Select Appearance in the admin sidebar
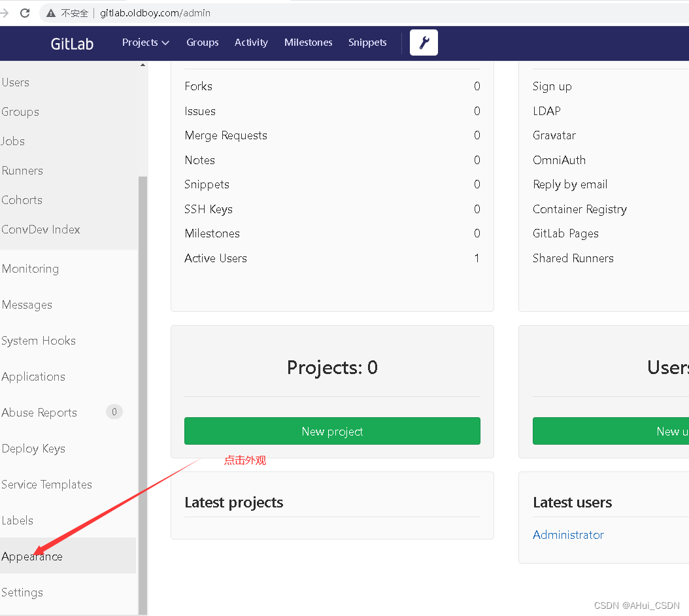The width and height of the screenshot is (689, 616). coord(32,556)
